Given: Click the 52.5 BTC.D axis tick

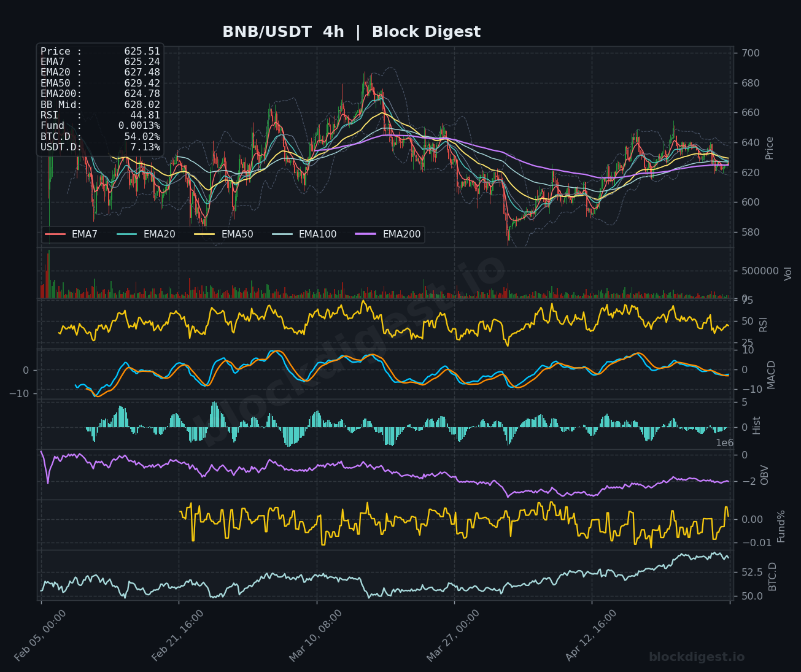Looking at the screenshot, I should (753, 573).
